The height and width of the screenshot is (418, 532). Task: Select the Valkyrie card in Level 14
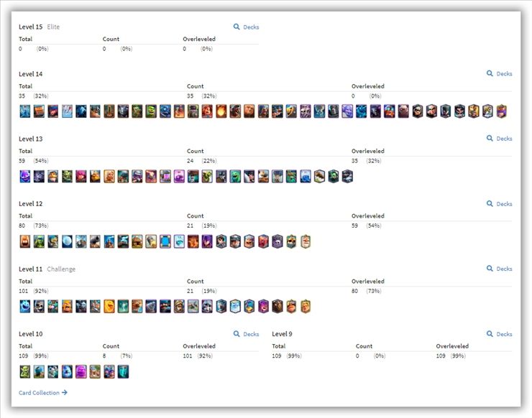tap(207, 111)
